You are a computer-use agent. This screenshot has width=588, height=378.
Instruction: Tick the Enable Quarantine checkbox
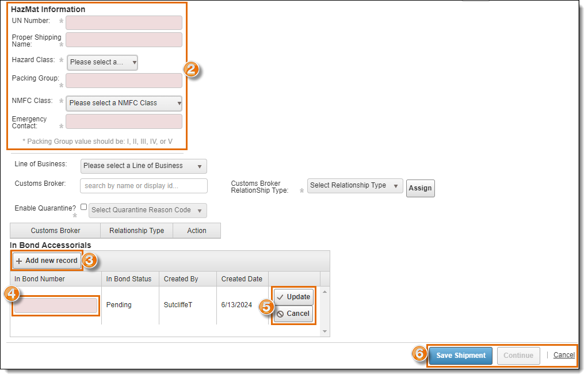(84, 207)
